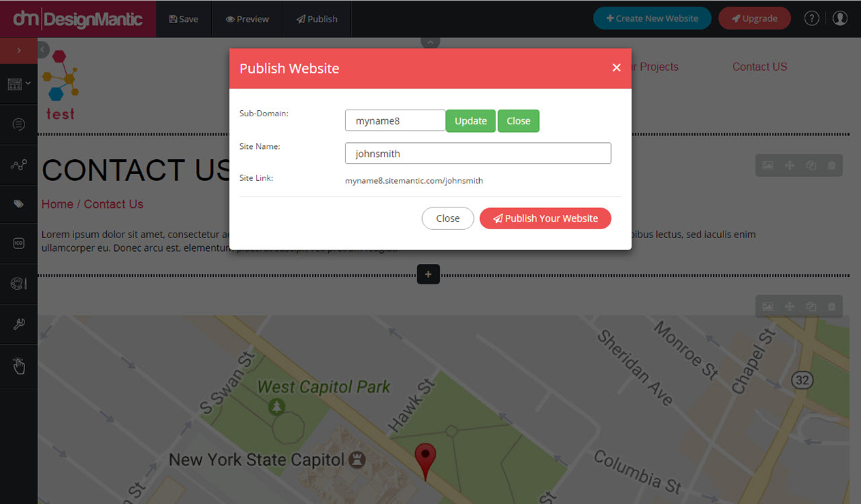Update the myname8 sub-domain
Viewport: 861px width, 504px height.
coord(470,120)
